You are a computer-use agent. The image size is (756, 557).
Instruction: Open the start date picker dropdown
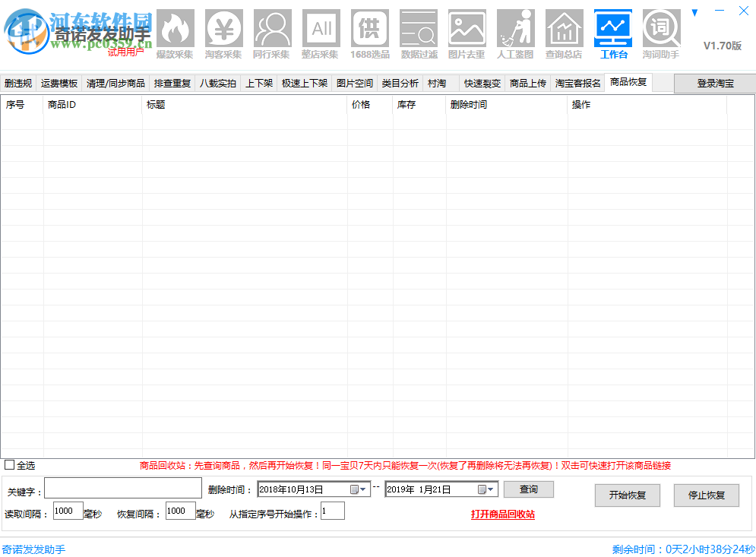tap(362, 489)
